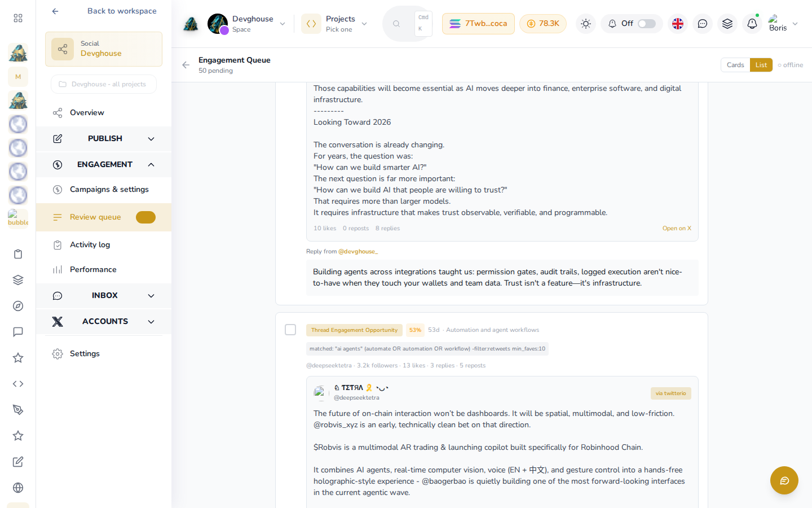Click the clipboard icon in left rail

pos(18,254)
